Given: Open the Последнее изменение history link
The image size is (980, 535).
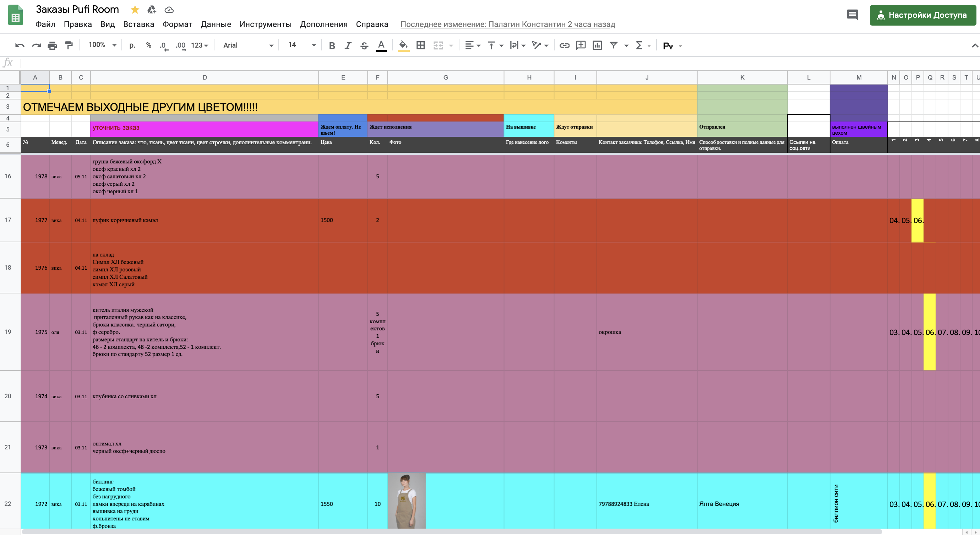Looking at the screenshot, I should click(507, 24).
